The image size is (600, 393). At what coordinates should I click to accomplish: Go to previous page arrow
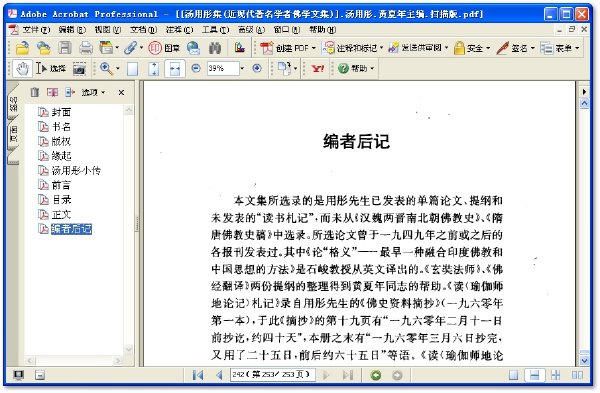tap(219, 375)
